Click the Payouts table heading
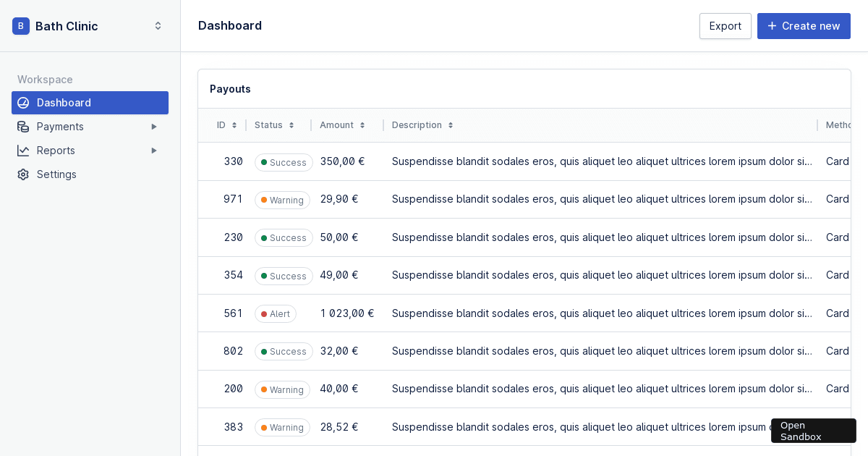The image size is (868, 456). pyautogui.click(x=230, y=89)
